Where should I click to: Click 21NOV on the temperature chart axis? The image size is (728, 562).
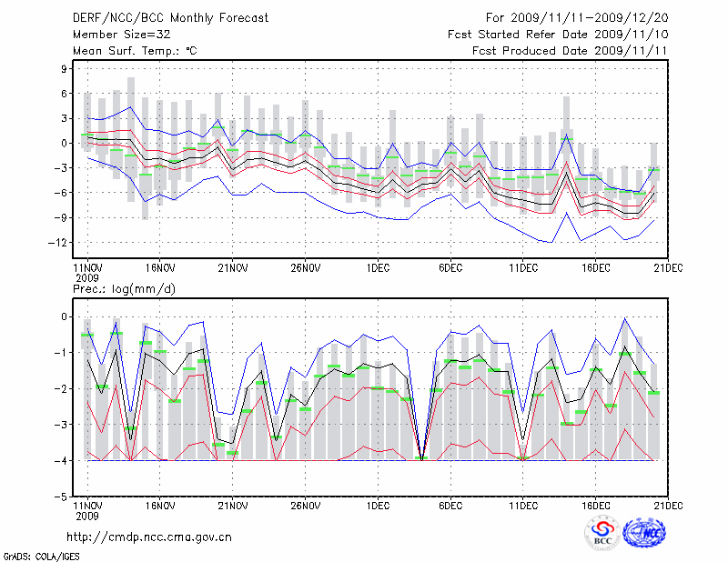232,268
